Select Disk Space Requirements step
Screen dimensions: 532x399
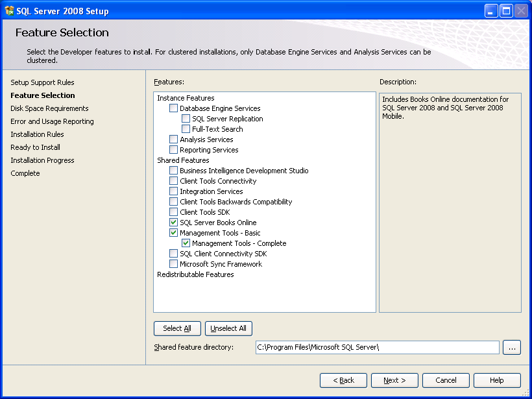coord(49,108)
